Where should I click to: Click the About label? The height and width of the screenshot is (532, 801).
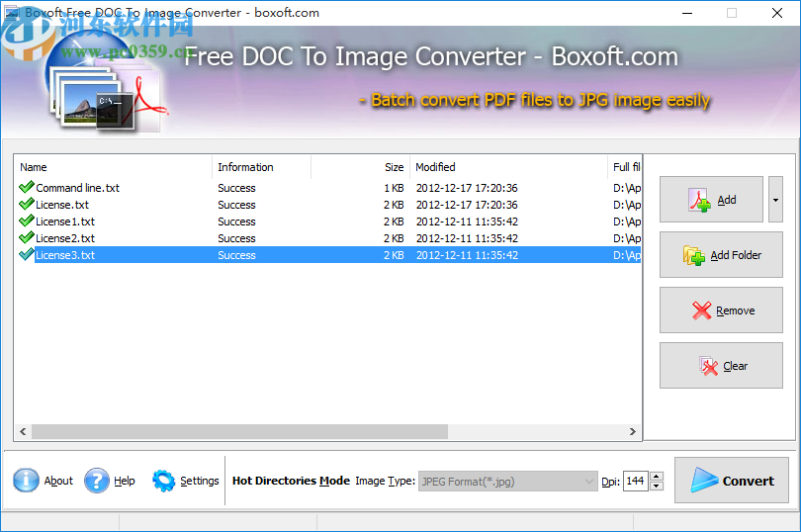[x=58, y=481]
